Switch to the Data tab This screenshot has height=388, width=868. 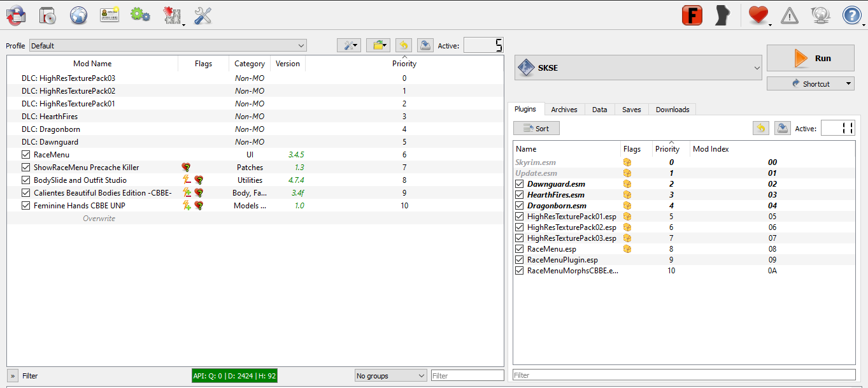pos(599,110)
